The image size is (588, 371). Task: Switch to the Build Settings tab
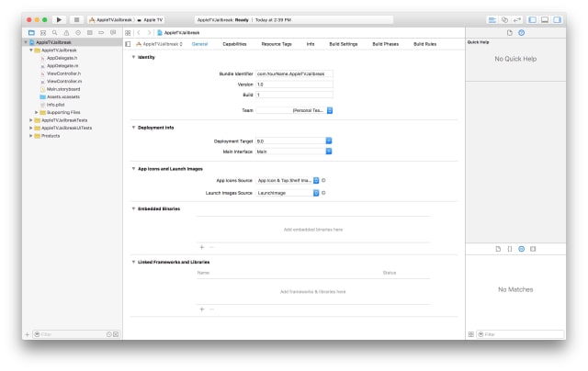[344, 43]
